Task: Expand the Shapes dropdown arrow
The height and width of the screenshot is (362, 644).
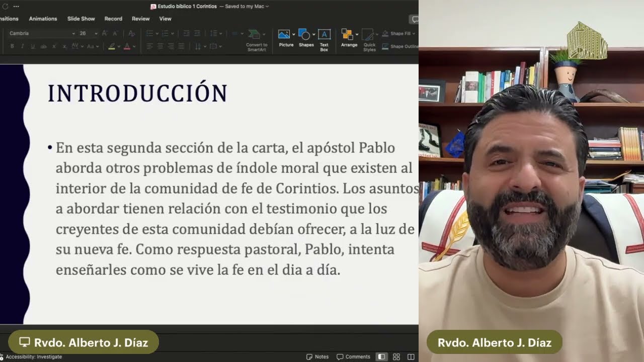Action: click(313, 34)
